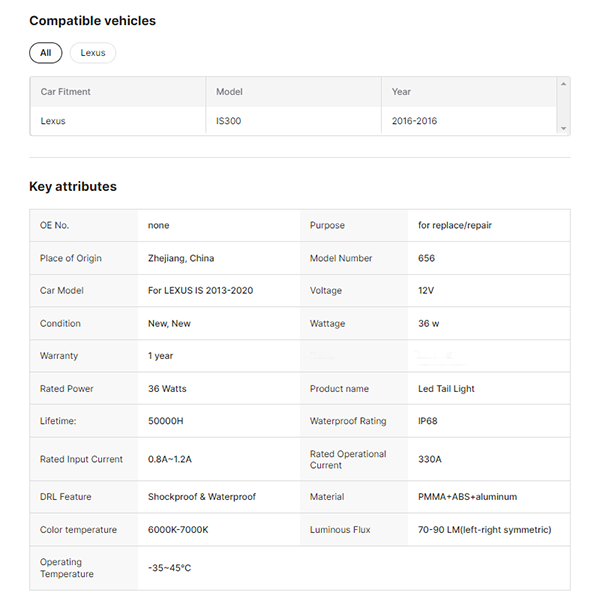Click the 6000K-7000K color temperature value
Image resolution: width=600 pixels, height=600 pixels.
[178, 530]
